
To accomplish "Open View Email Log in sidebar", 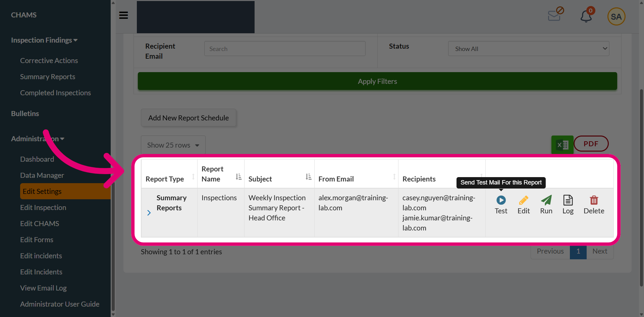I will point(43,288).
